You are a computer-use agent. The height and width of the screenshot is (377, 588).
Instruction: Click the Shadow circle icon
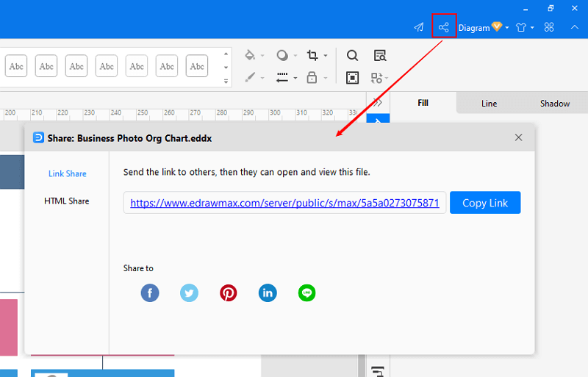coord(282,55)
